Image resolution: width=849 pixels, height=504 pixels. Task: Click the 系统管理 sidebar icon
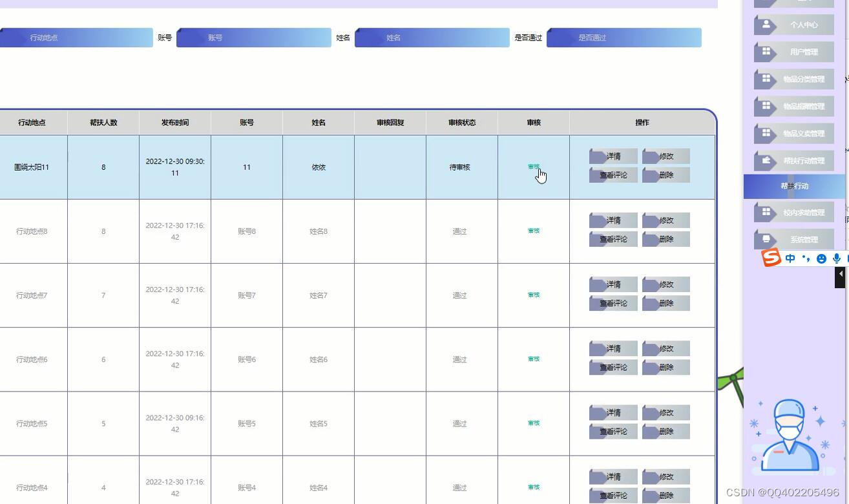[767, 239]
